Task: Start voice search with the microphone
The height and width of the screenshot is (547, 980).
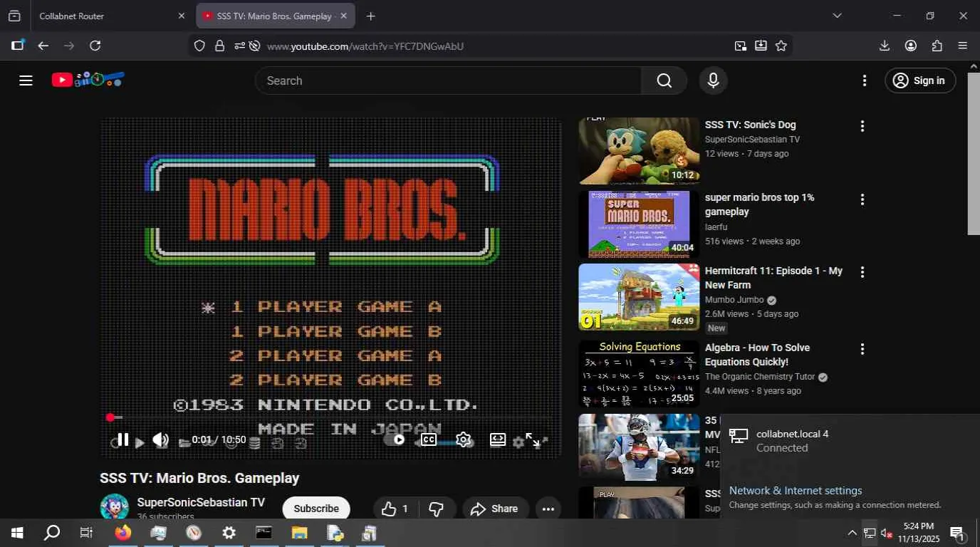Action: click(x=713, y=80)
